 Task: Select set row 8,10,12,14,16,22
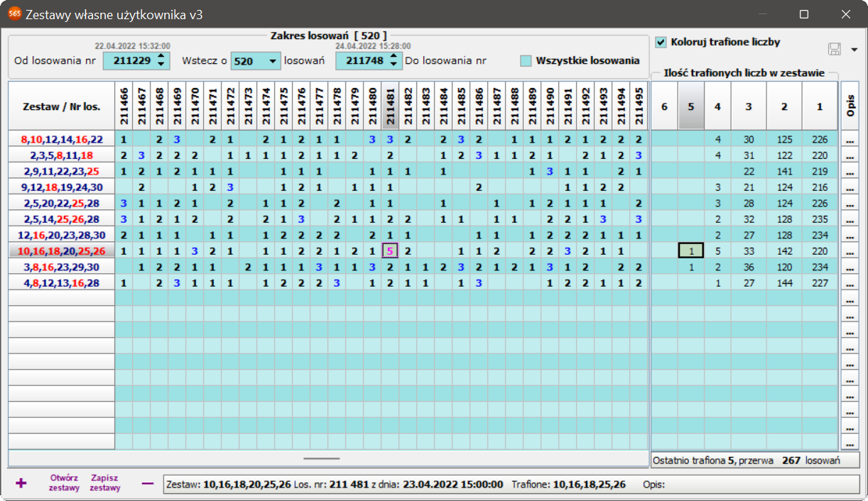click(62, 139)
